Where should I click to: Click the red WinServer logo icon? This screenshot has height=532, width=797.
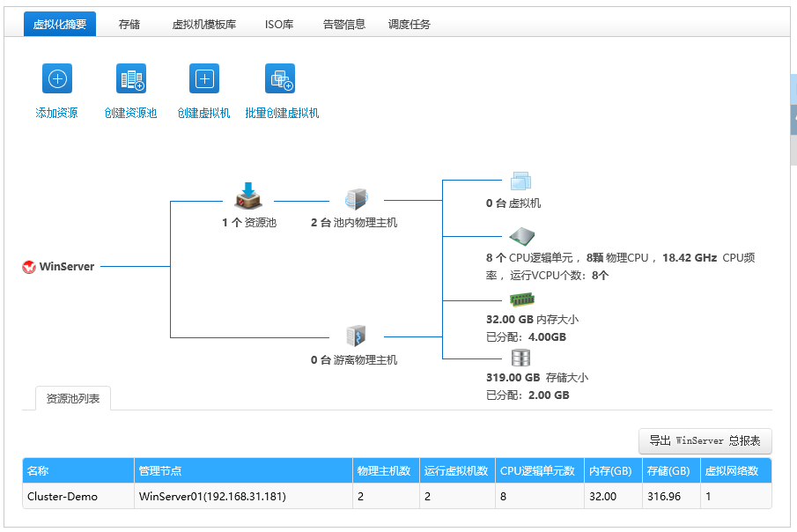pyautogui.click(x=29, y=267)
